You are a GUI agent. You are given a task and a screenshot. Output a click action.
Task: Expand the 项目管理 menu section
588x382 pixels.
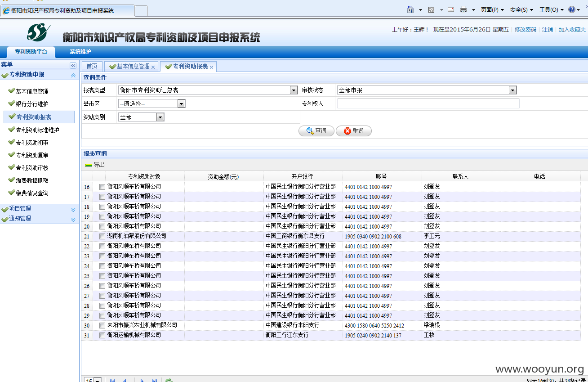pos(73,209)
